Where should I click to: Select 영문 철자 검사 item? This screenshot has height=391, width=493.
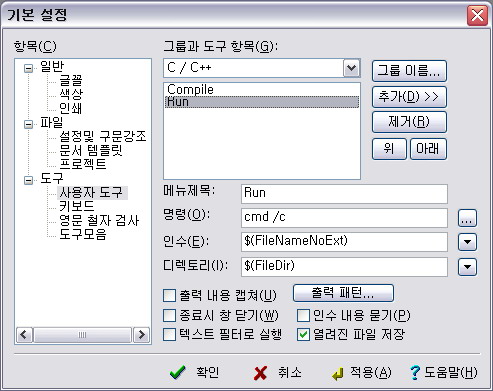[x=99, y=220]
